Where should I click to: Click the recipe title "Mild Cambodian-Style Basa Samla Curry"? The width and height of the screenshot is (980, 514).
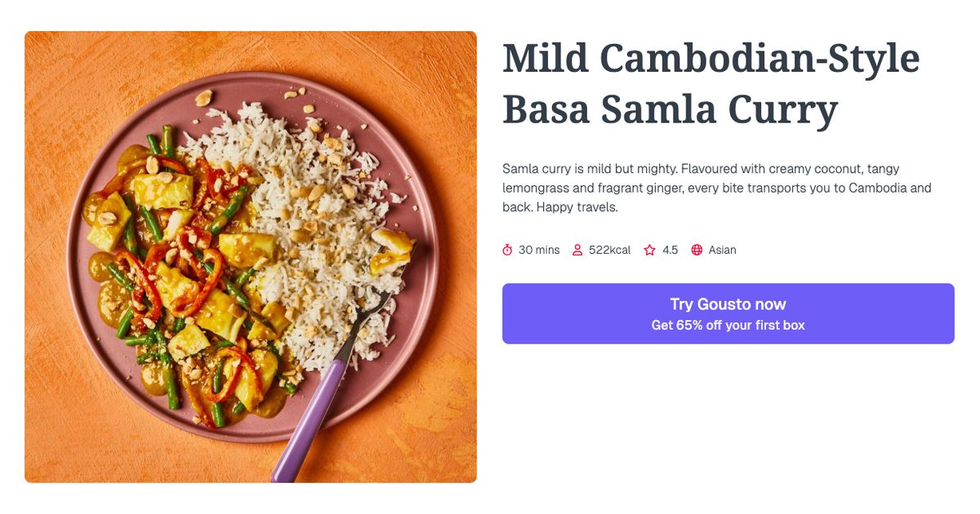[710, 82]
